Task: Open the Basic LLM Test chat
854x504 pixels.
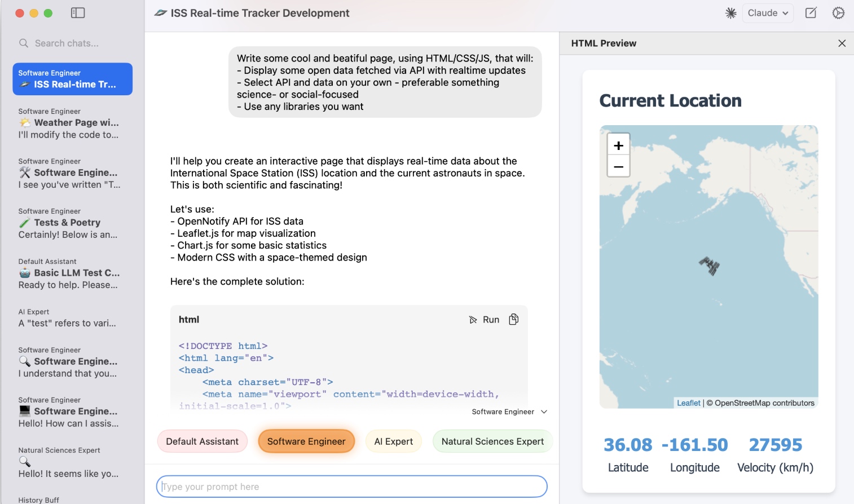Action: pyautogui.click(x=72, y=273)
